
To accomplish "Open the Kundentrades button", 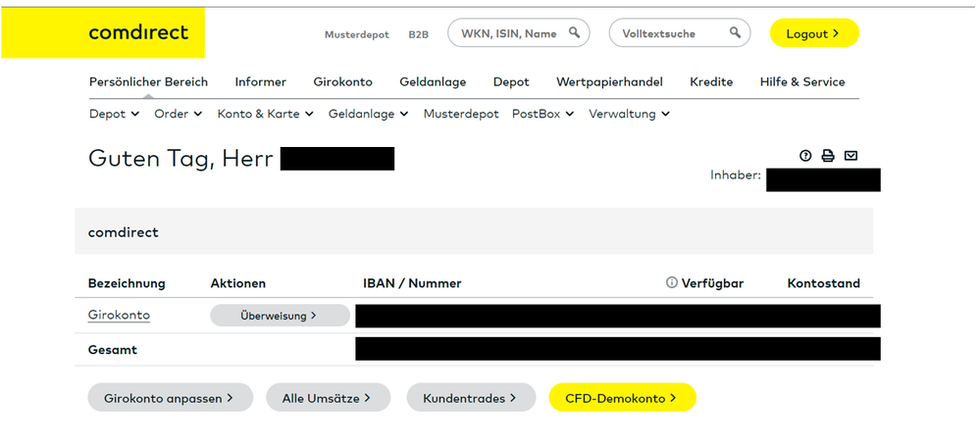I will [x=471, y=398].
